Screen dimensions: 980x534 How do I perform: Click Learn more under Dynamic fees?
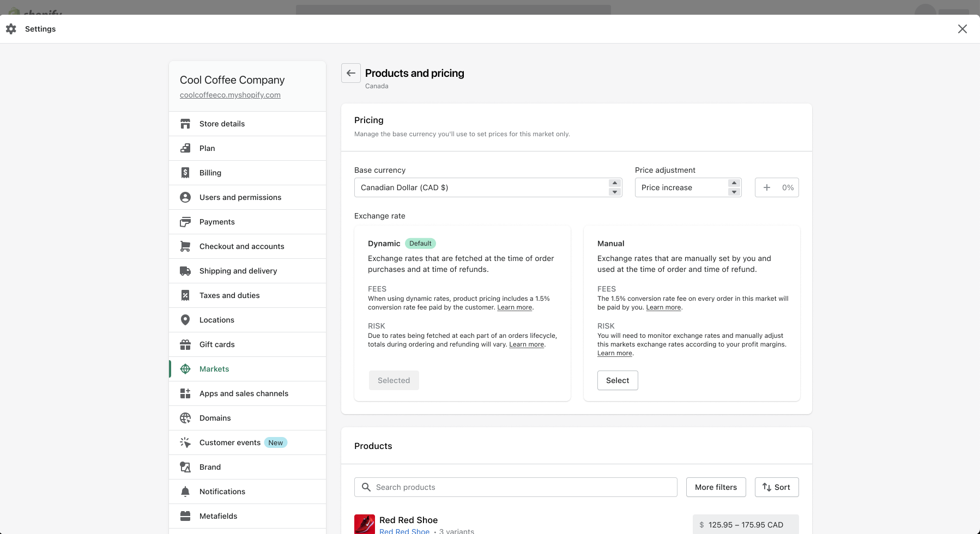[515, 307]
